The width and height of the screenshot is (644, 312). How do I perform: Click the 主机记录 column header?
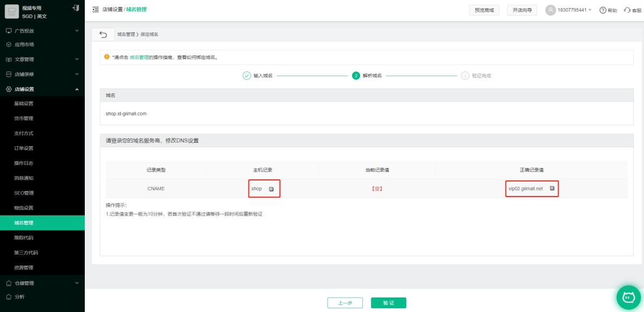(x=262, y=170)
